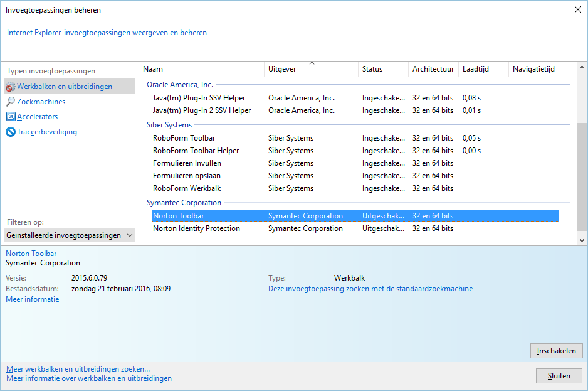Click the Laadtijd column header
This screenshot has width=588, height=391.
pos(476,69)
